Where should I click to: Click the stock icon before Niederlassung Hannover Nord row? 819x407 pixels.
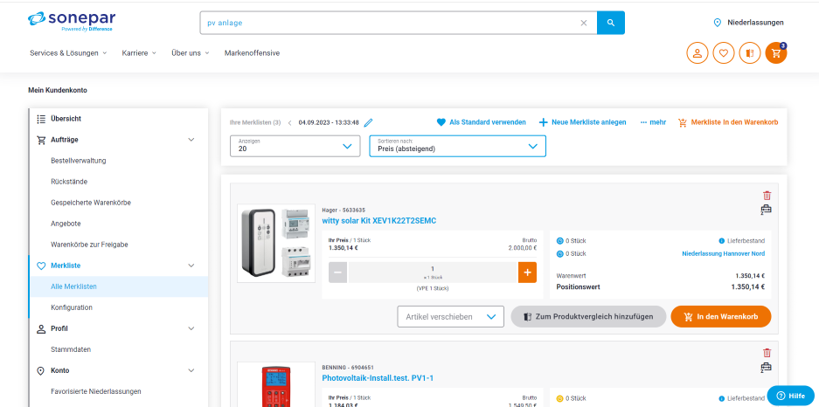point(560,253)
